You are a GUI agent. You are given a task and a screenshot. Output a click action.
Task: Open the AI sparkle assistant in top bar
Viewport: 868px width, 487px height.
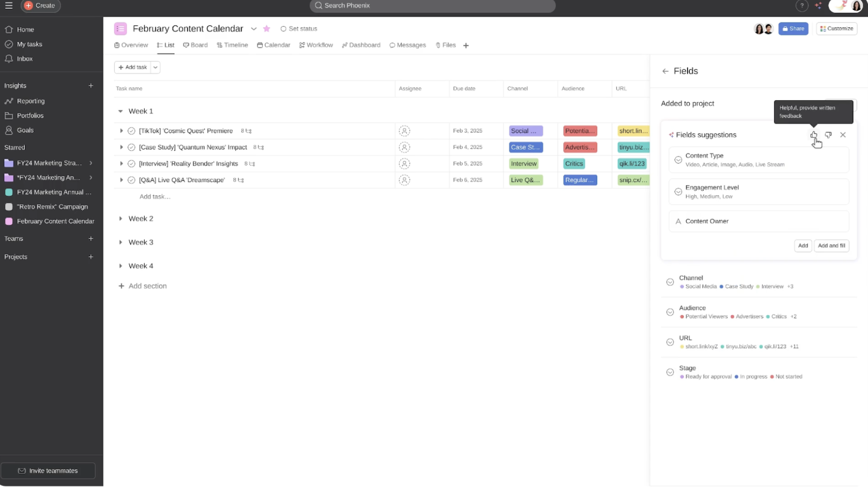click(818, 5)
